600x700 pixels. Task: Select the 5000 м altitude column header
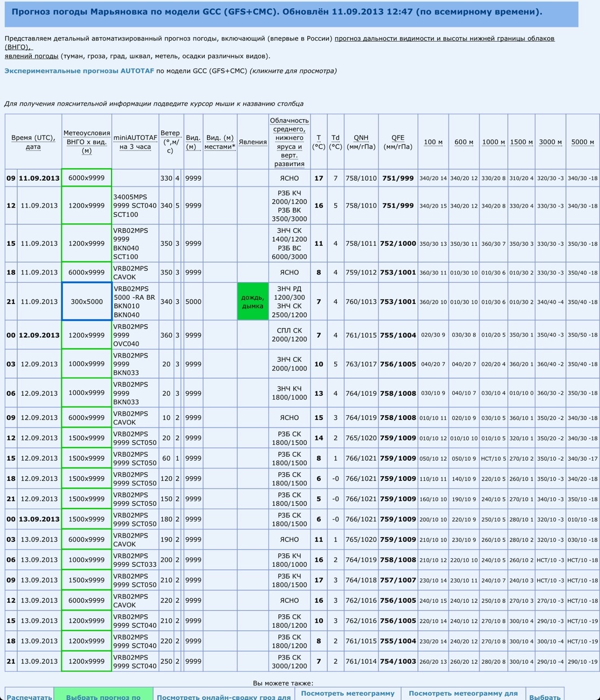pyautogui.click(x=582, y=142)
